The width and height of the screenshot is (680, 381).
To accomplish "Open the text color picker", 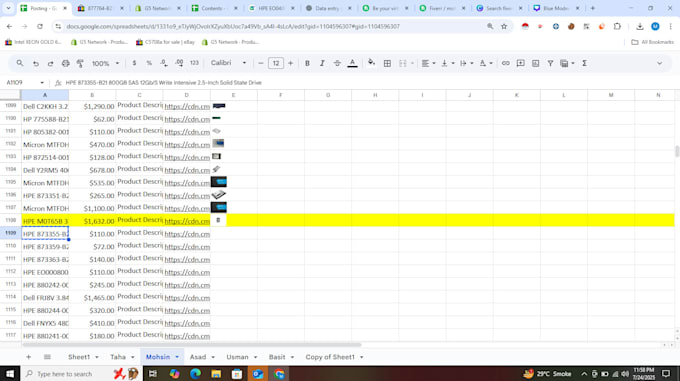I will 353,63.
